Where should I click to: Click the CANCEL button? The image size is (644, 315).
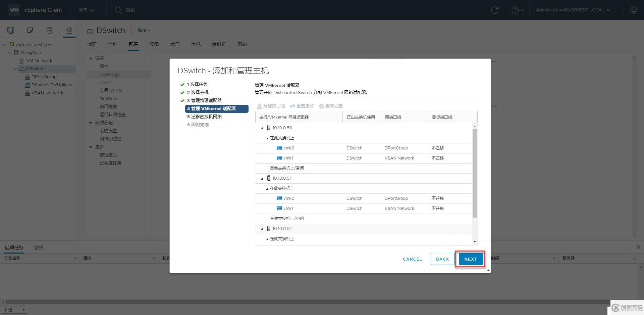click(412, 259)
